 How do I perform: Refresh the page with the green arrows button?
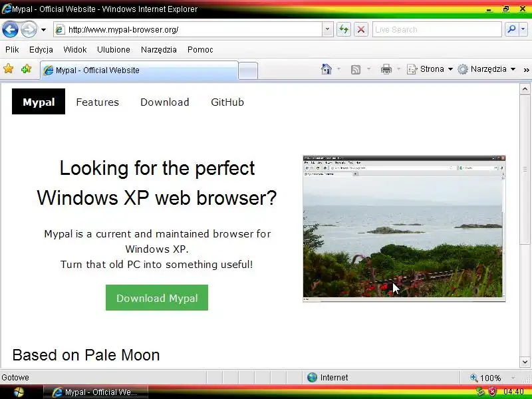point(344,30)
